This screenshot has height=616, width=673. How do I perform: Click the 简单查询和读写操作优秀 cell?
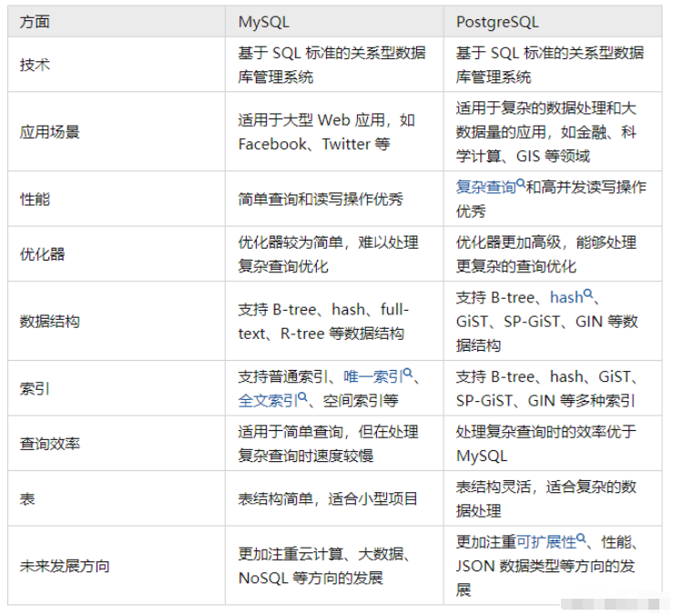pos(334,199)
